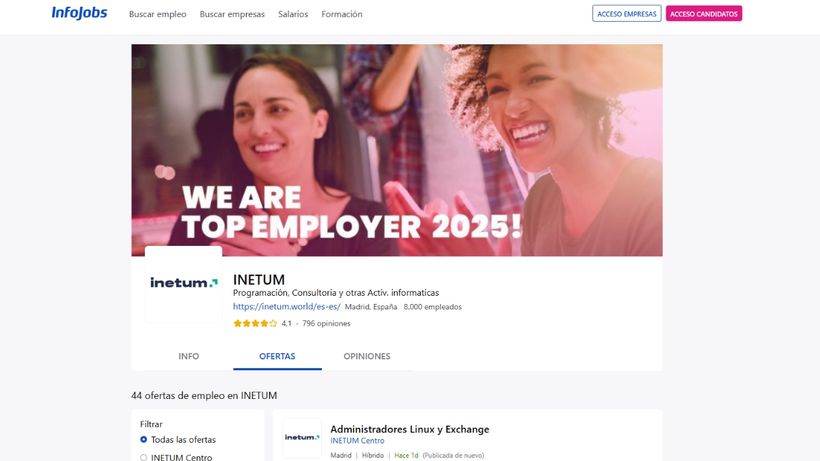820x461 pixels.
Task: Open the inetum.world website link
Action: click(287, 307)
